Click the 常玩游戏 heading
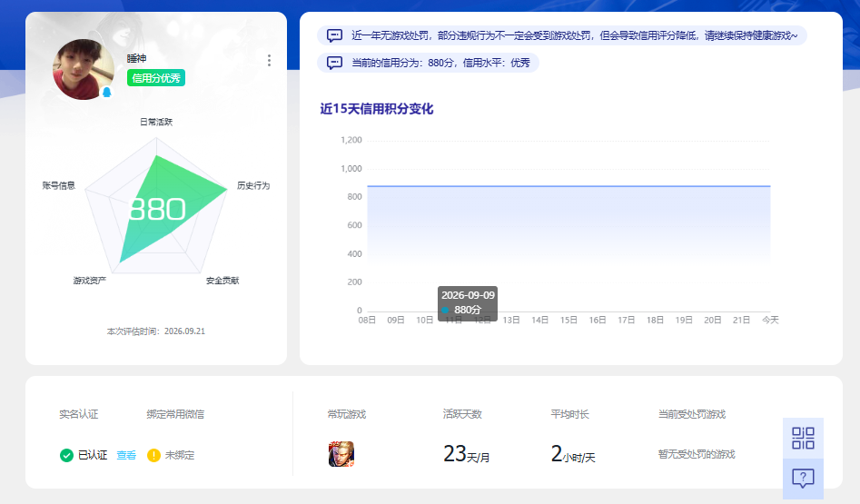860x504 pixels. (347, 414)
